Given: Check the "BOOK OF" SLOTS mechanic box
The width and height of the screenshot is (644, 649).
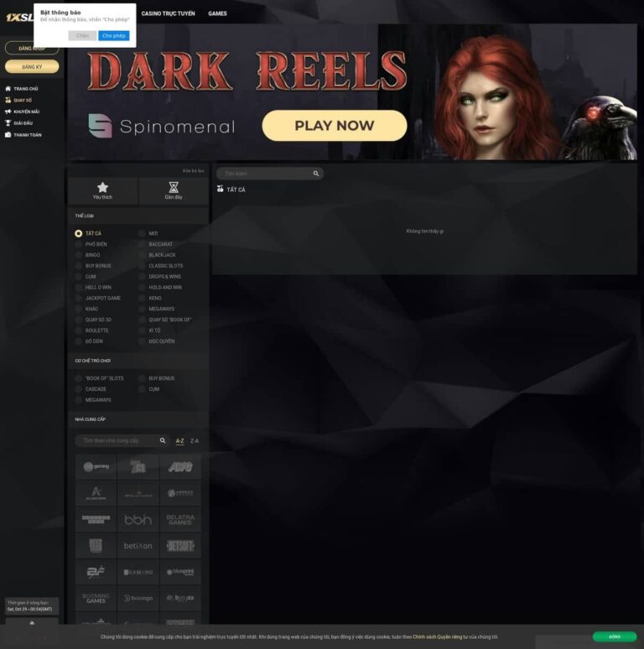Looking at the screenshot, I should point(78,378).
